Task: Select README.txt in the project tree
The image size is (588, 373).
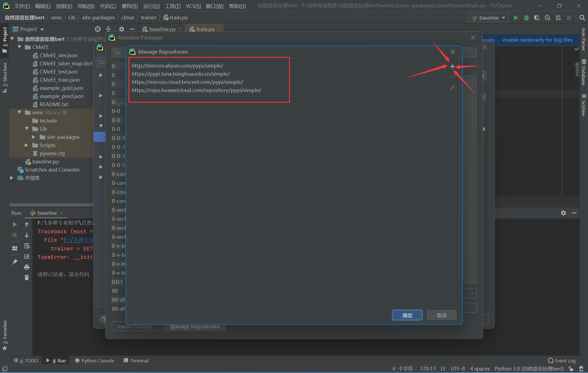Action: [x=54, y=104]
